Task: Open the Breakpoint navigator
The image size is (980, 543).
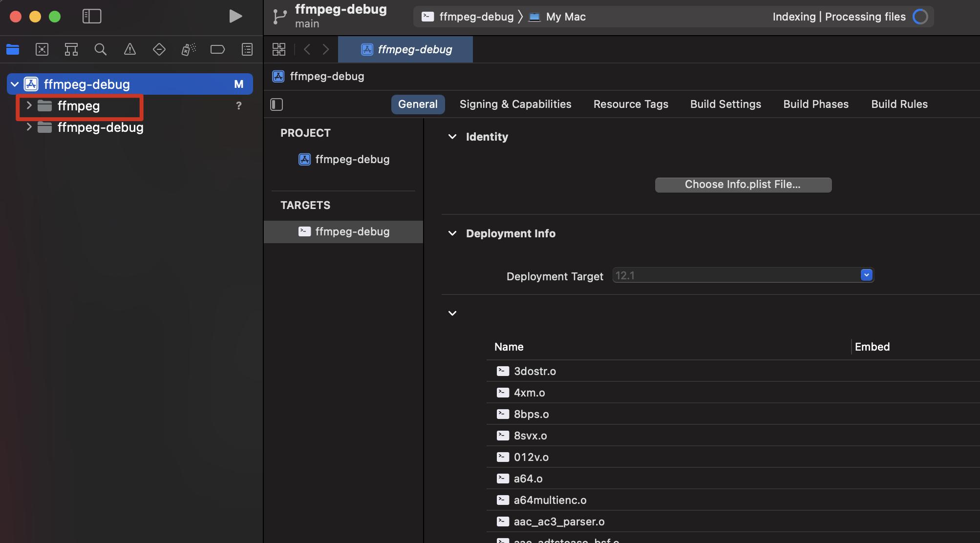Action: 217,49
